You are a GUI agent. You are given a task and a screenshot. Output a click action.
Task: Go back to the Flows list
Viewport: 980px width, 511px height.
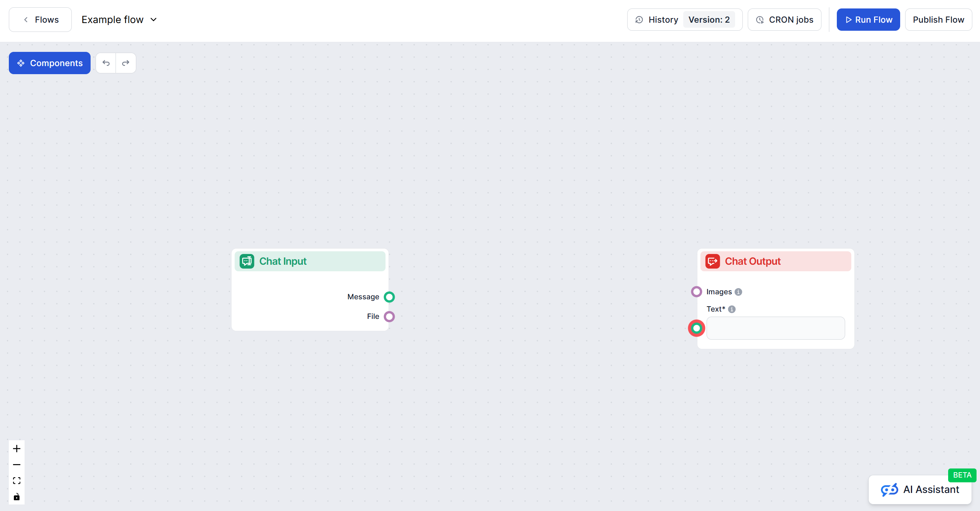pos(40,19)
